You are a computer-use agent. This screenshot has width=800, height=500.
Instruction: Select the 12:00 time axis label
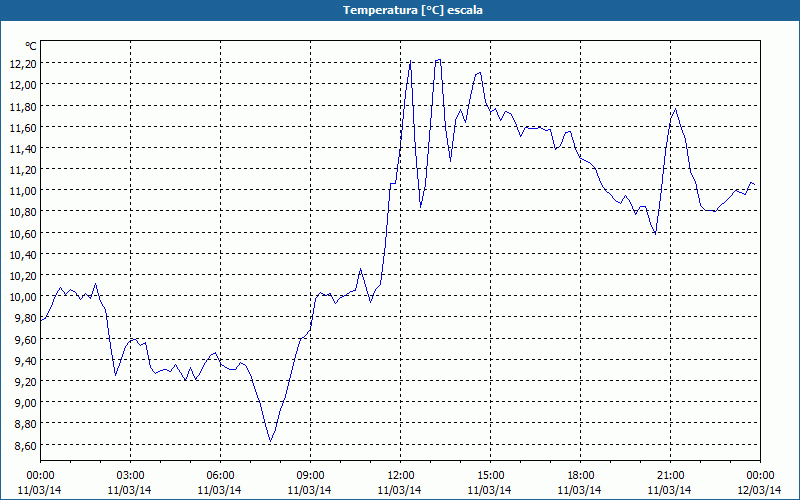coord(401,475)
